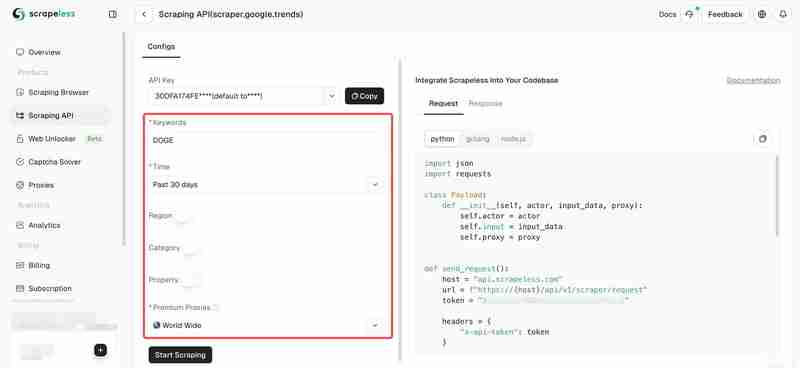Click the info icon beside Premium Proxies
The image size is (800, 368).
click(216, 307)
